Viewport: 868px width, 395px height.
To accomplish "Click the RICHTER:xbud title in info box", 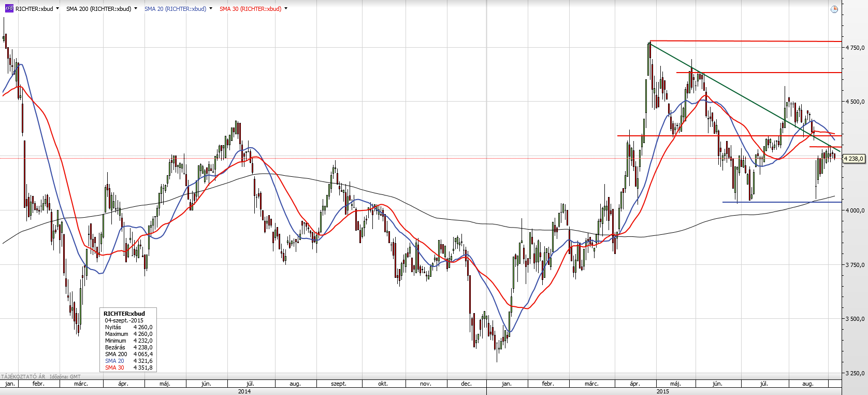I will [x=124, y=314].
